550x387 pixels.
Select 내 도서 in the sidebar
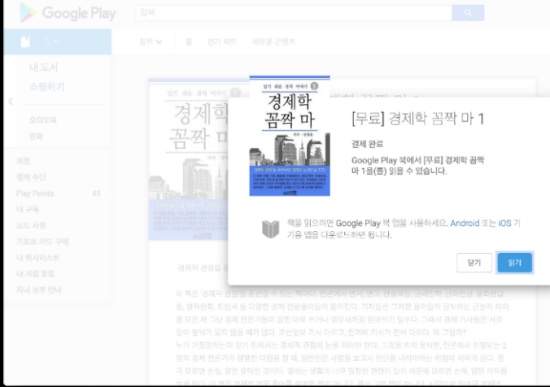point(43,67)
